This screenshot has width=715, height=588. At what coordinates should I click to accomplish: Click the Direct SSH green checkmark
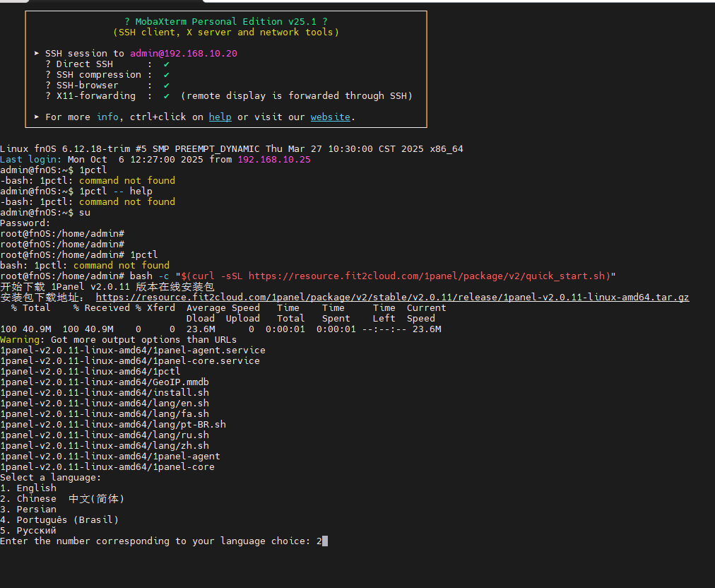click(x=167, y=64)
